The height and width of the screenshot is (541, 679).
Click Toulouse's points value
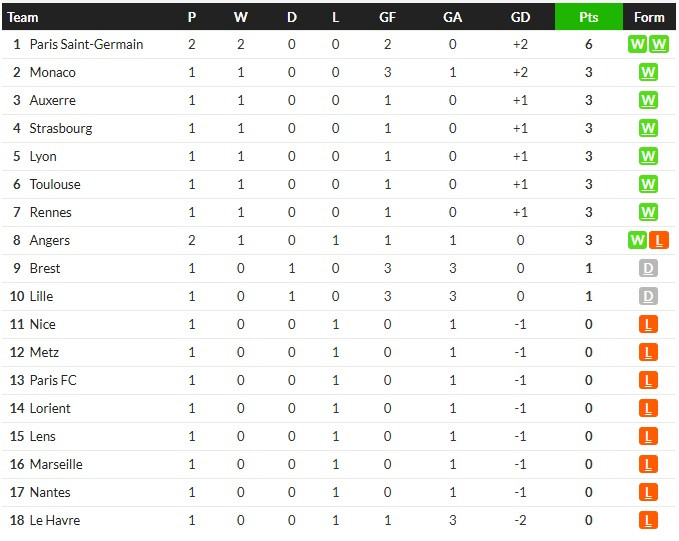click(588, 184)
